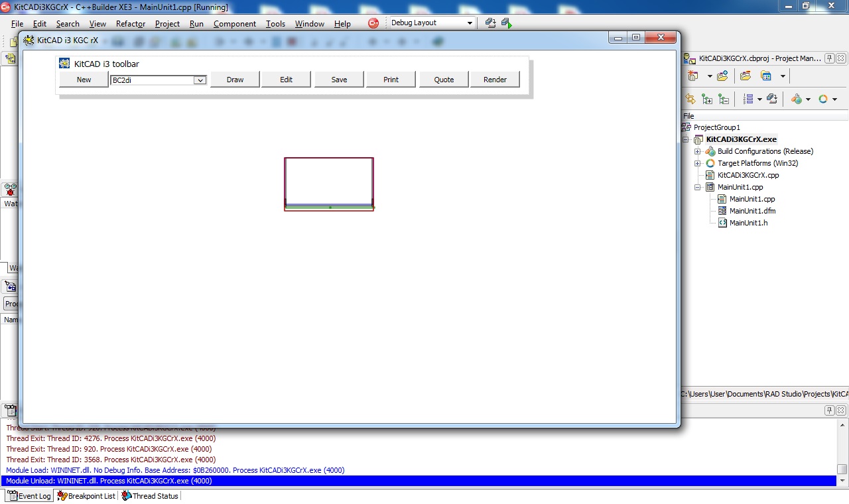Open the BC2di combo box dropdown

[x=200, y=80]
